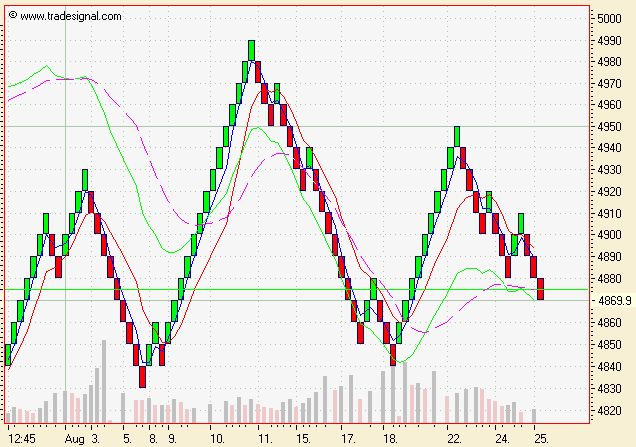
Task: Click the 4850 price axis label
Action: 609,345
